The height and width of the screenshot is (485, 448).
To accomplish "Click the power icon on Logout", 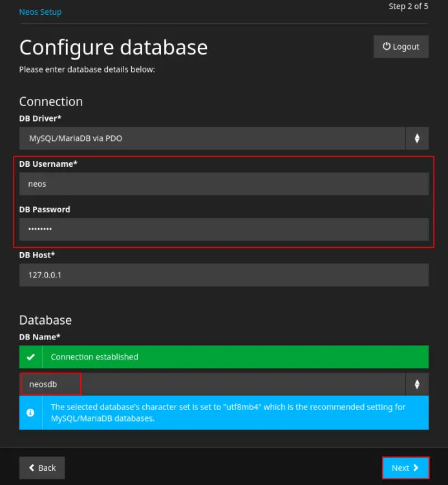I will [x=387, y=47].
